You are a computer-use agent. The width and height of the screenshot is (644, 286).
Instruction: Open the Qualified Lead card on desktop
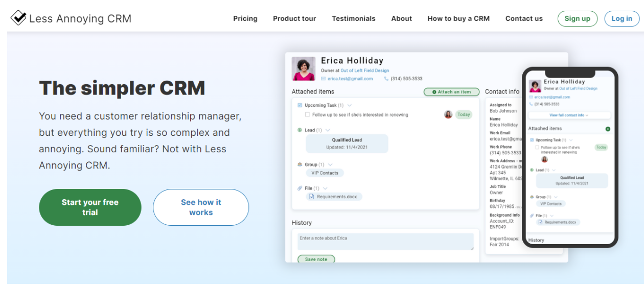pos(347,144)
